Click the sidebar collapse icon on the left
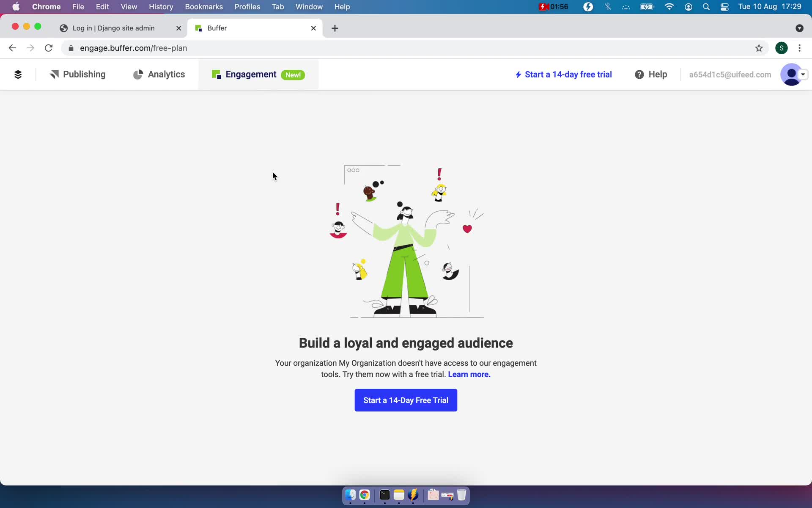 coord(17,75)
